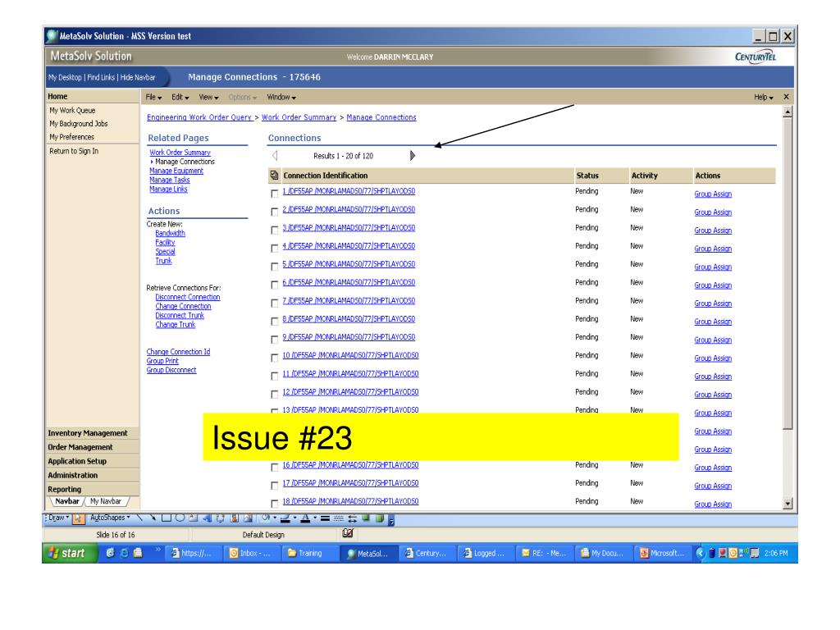This screenshot has width=840, height=630.
Task: Click the scroll-down arrow of connections list
Action: click(787, 504)
